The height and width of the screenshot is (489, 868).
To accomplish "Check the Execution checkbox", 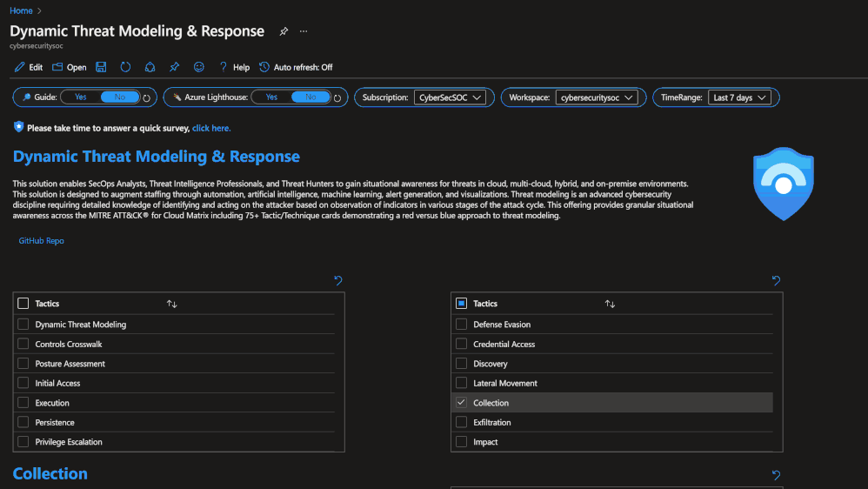I will [23, 403].
